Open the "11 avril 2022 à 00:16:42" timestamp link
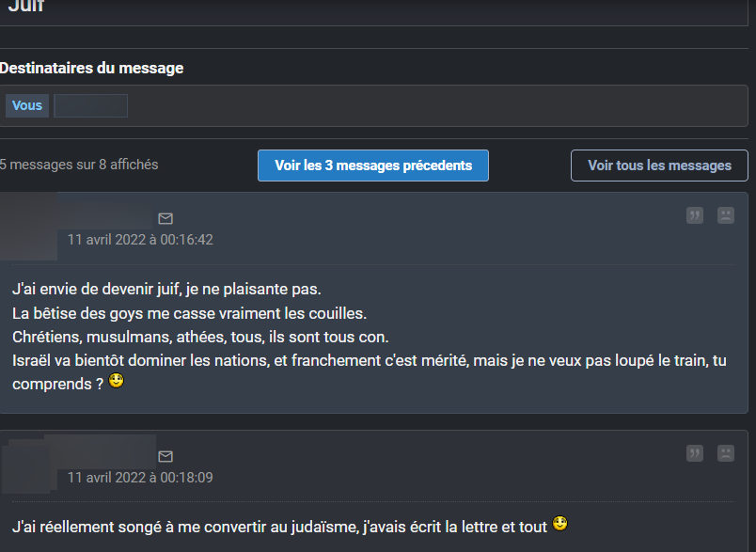This screenshot has width=756, height=552. pos(140,240)
